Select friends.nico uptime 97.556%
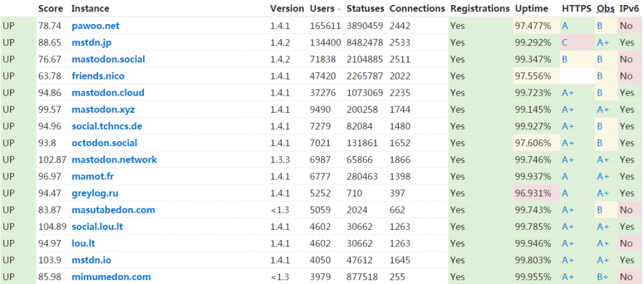 [533, 76]
